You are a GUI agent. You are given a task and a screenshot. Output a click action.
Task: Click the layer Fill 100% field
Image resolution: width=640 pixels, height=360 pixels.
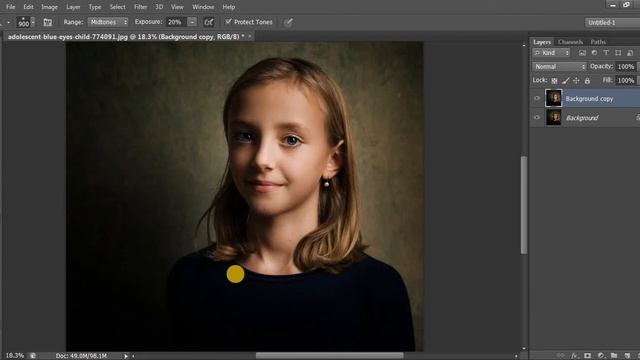click(x=625, y=80)
